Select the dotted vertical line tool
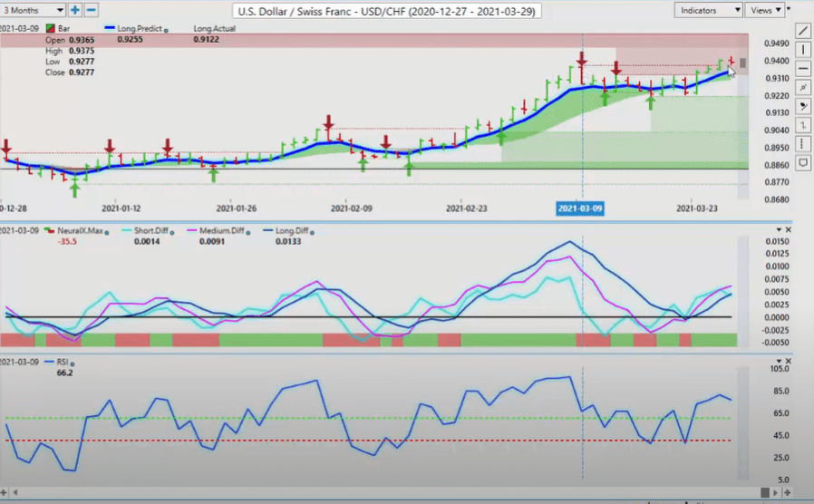 pyautogui.click(x=802, y=144)
